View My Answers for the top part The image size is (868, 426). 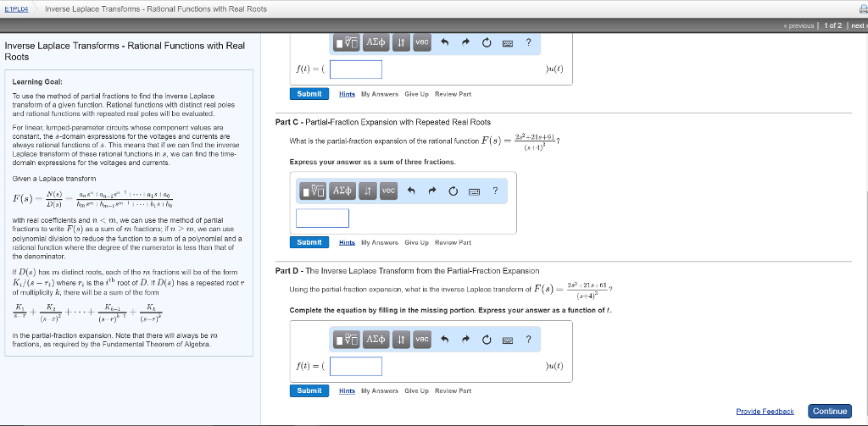380,95
